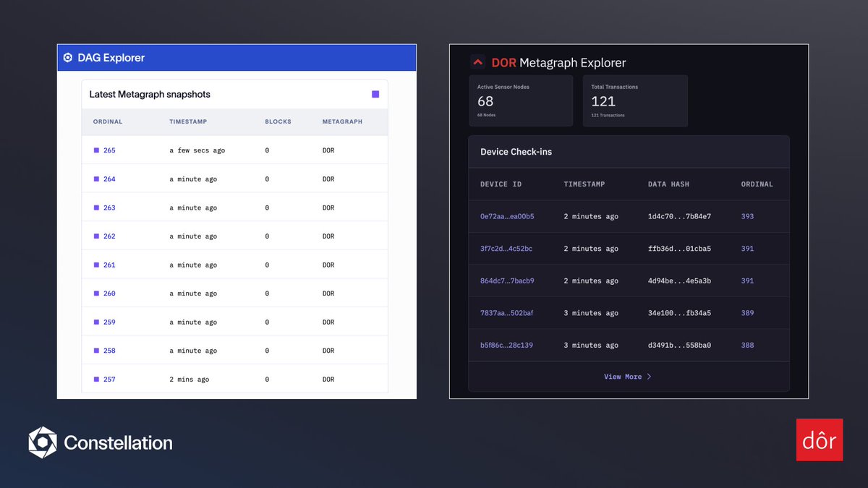Click the DOR metagraph cell in row 265
This screenshot has width=868, height=488.
coord(328,150)
